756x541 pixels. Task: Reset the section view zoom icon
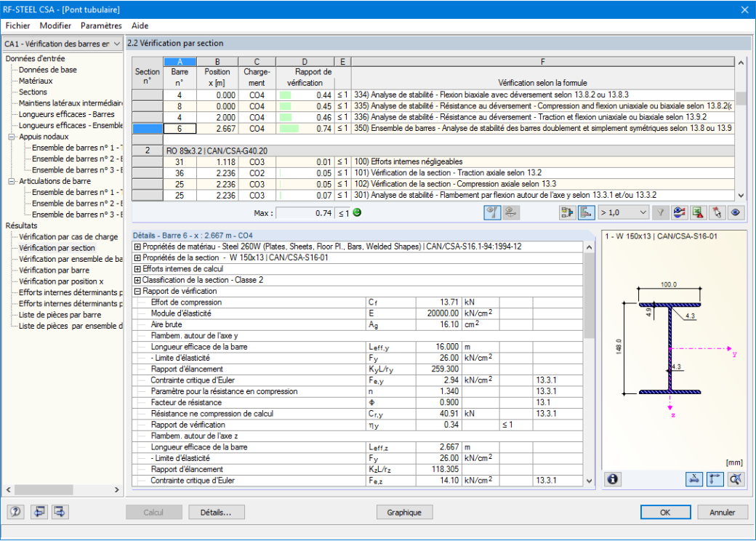coord(736,479)
